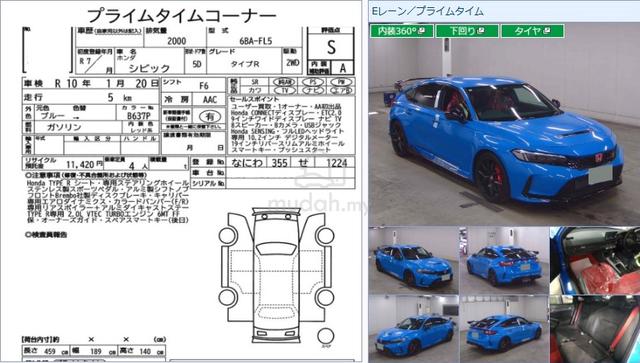
Task: Click the displacement value 2000
Action: [177, 41]
